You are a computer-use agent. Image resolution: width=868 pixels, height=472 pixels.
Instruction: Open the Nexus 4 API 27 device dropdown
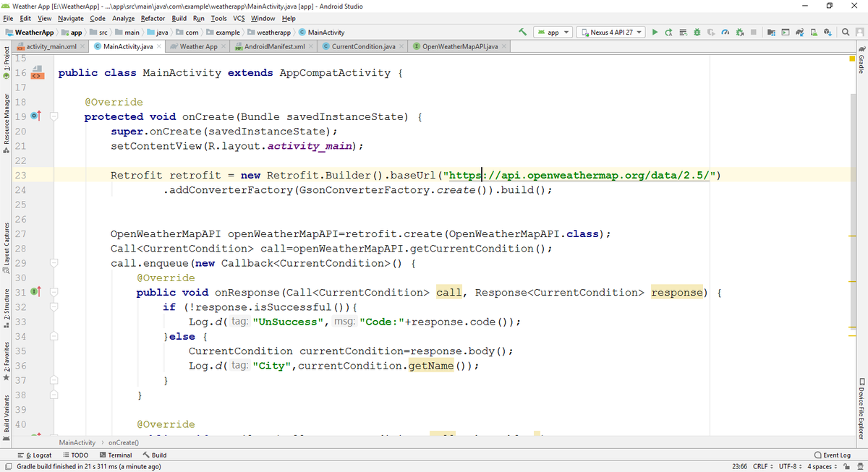(x=612, y=33)
